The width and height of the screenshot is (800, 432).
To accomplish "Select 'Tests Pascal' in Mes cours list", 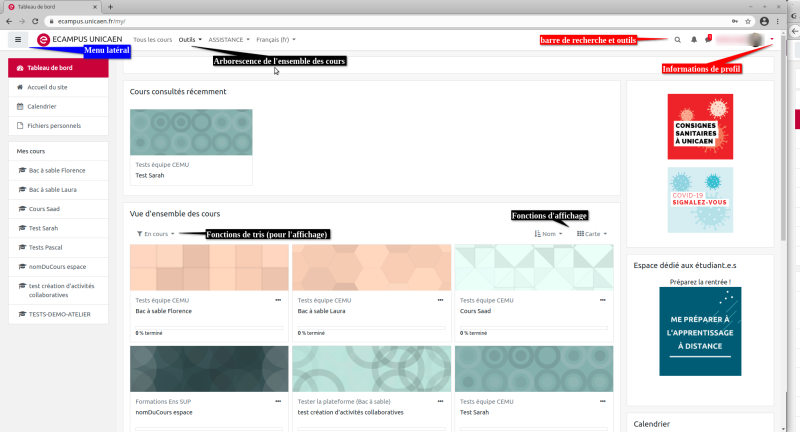I will [x=46, y=247].
